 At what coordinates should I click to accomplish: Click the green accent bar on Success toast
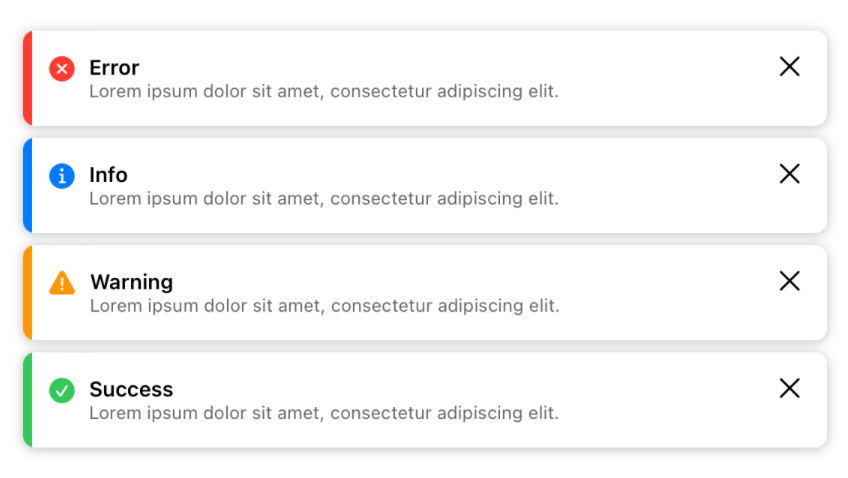tap(28, 400)
